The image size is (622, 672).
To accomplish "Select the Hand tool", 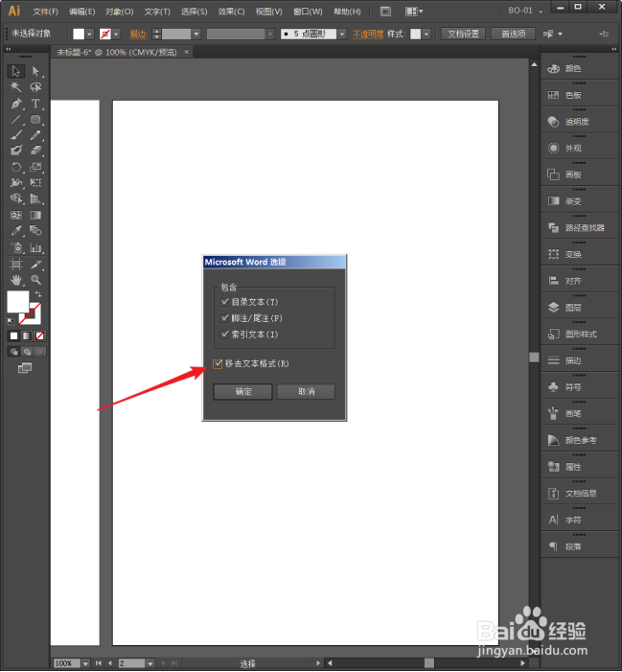I will pyautogui.click(x=16, y=280).
